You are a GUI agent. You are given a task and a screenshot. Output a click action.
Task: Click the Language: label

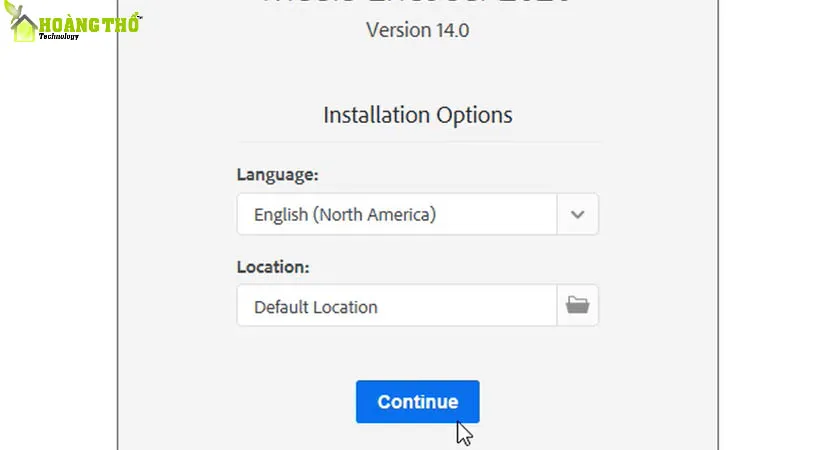tap(277, 174)
